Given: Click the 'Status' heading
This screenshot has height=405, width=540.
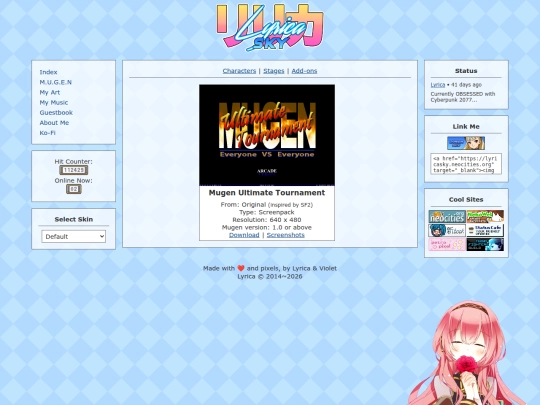Looking at the screenshot, I should point(466,71).
